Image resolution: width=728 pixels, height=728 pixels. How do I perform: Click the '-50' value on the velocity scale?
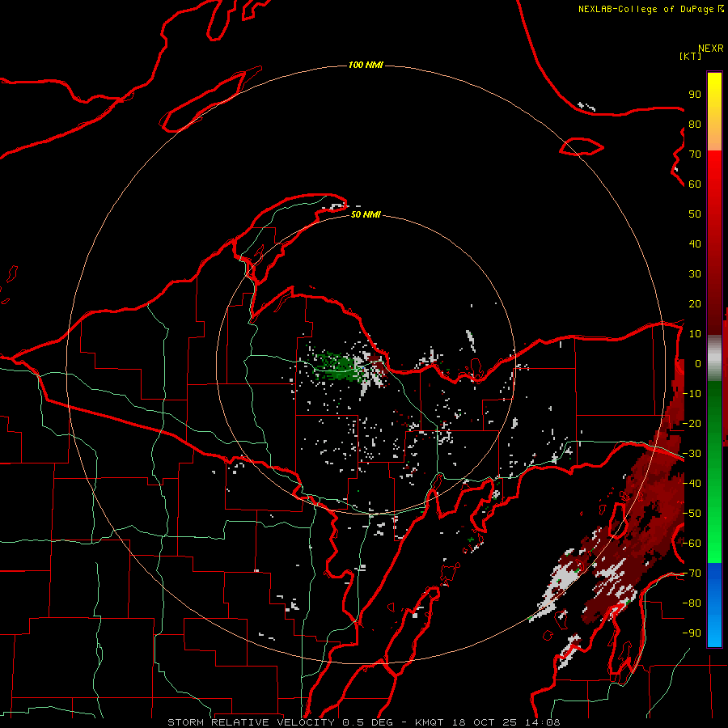(692, 514)
